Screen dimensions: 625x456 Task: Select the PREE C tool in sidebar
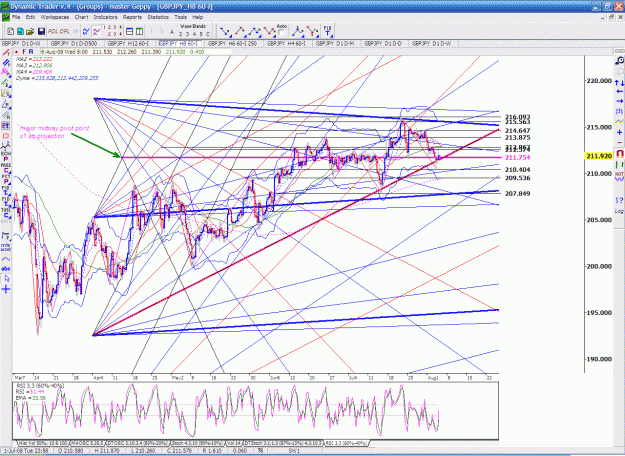pos(6,167)
